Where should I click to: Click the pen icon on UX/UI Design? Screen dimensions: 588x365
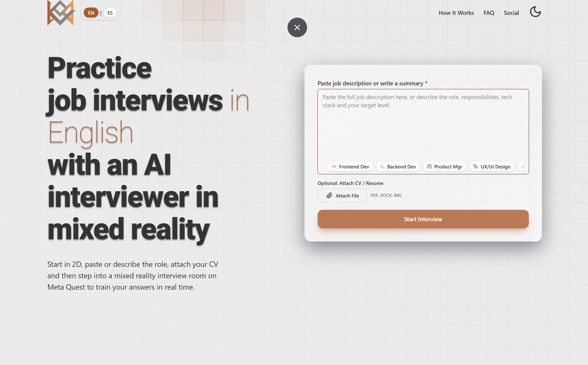(x=475, y=167)
